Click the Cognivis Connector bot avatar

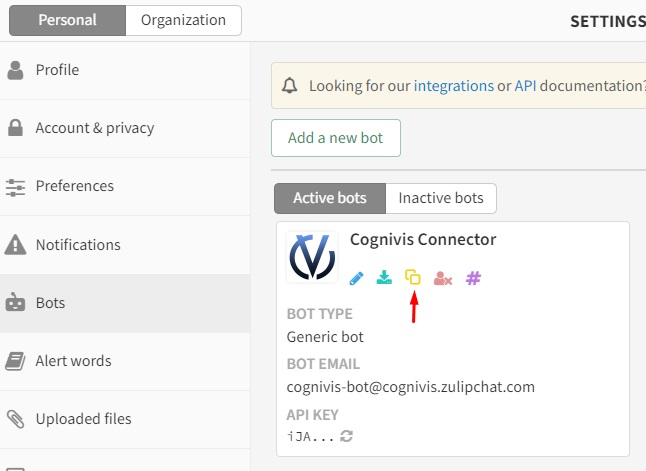click(312, 258)
